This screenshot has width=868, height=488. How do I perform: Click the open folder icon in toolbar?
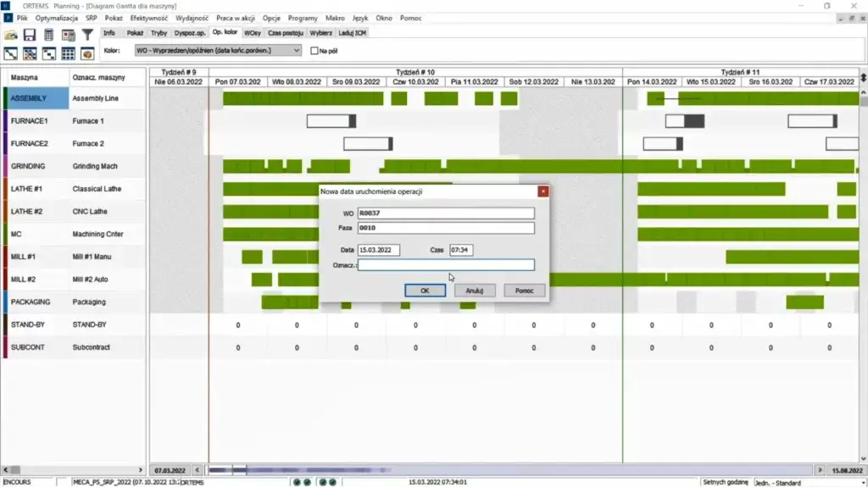point(11,35)
